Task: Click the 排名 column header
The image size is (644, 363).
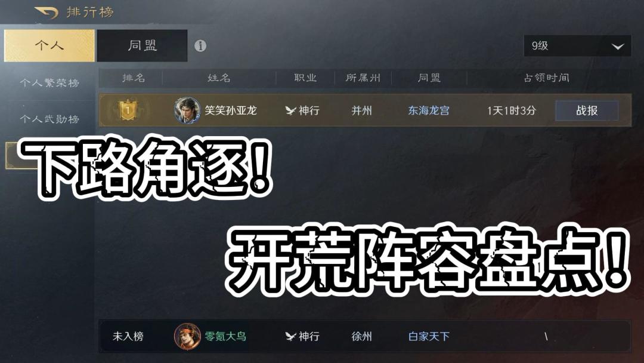Action: tap(134, 78)
